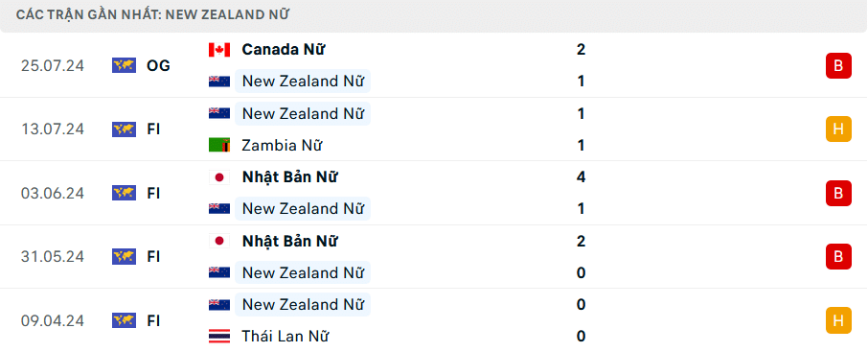Open Zambia Nữ team link

point(282,146)
